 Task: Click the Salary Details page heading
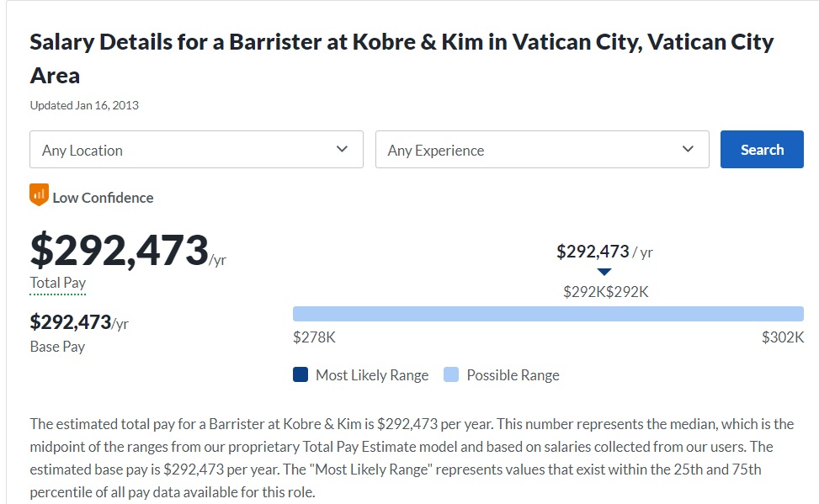(x=402, y=59)
